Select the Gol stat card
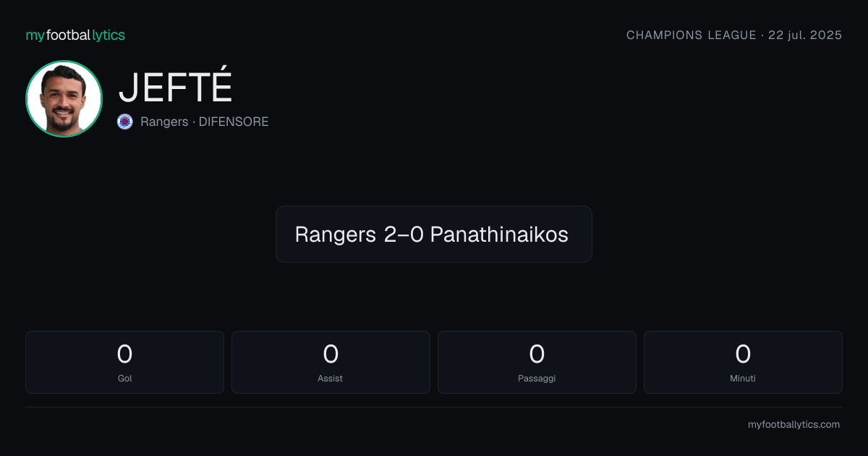 tap(124, 362)
